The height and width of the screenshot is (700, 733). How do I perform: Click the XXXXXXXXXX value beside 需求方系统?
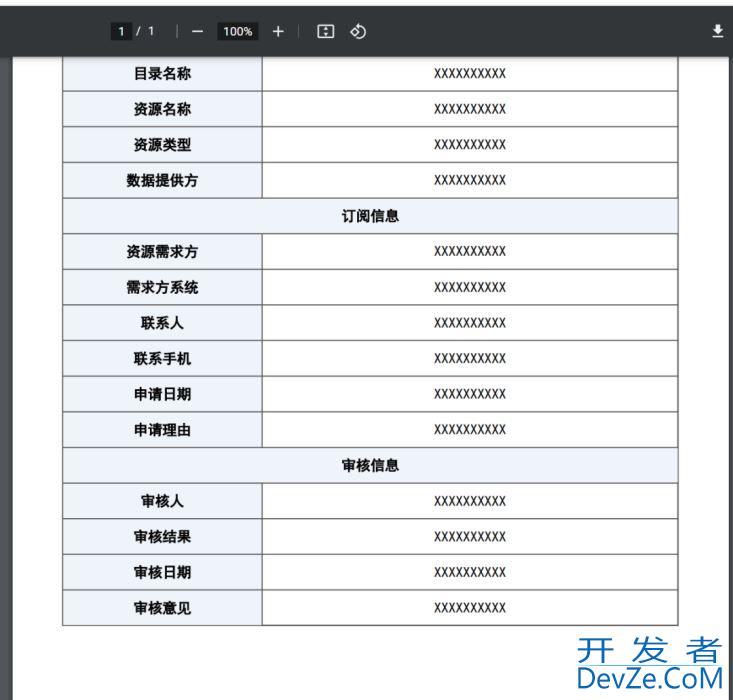point(470,287)
